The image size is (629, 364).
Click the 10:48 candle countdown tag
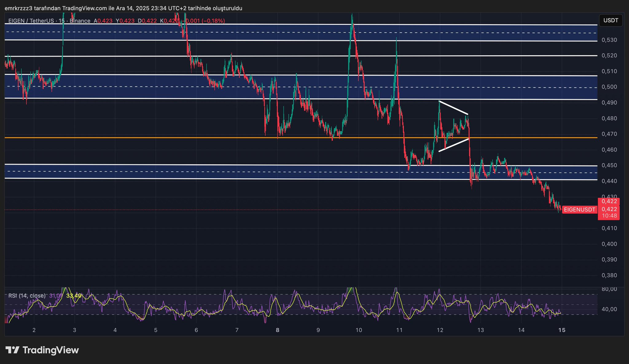[609, 216]
